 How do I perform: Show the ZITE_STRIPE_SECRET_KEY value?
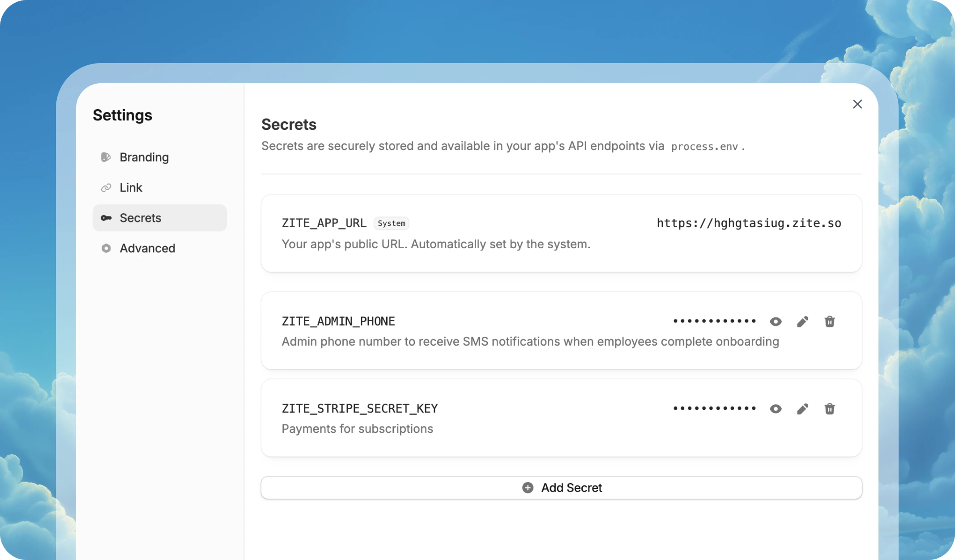[775, 408]
